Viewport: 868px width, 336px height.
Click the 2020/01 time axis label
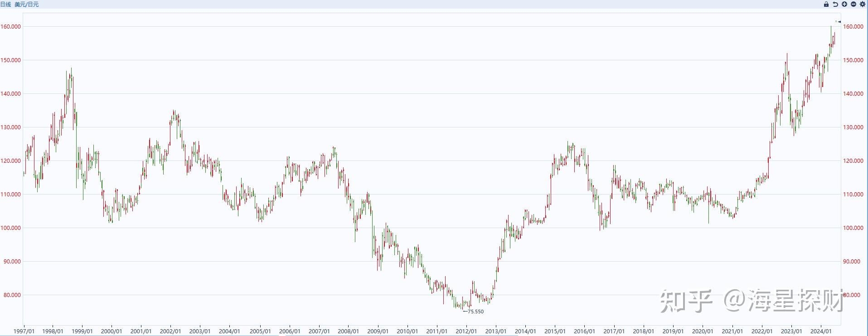pos(703,331)
